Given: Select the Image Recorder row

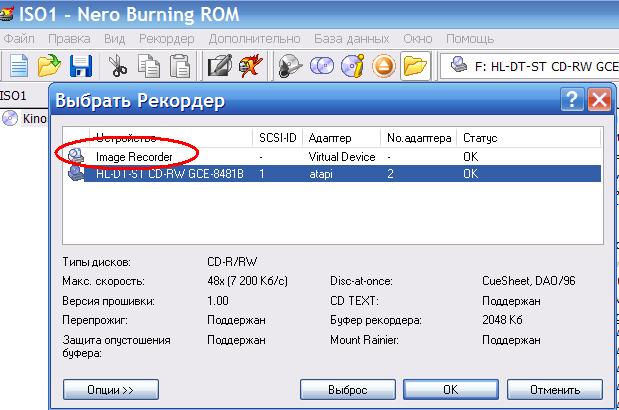Looking at the screenshot, I should pos(332,157).
